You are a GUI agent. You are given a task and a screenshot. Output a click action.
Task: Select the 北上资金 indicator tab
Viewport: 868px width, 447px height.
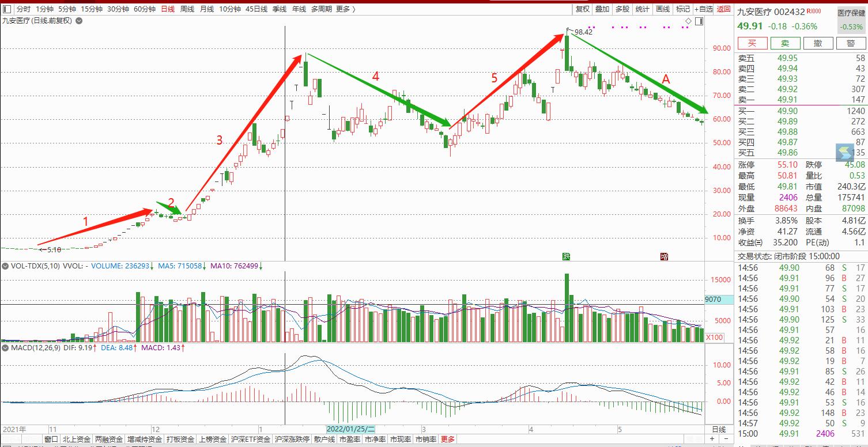coord(77,439)
